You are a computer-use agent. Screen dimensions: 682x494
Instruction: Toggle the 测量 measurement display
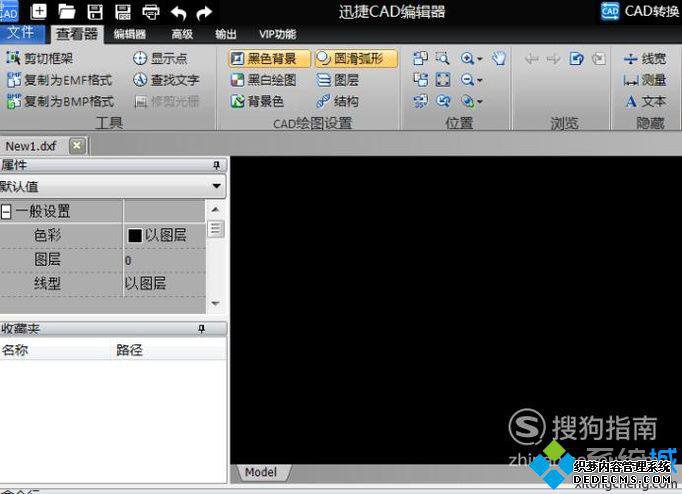click(645, 80)
